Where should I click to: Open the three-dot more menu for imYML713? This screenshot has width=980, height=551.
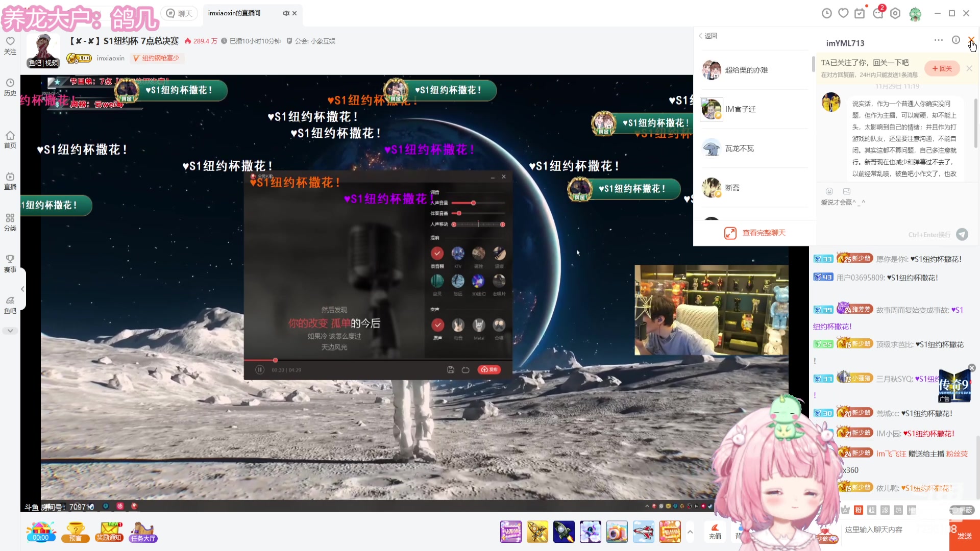[x=938, y=40]
